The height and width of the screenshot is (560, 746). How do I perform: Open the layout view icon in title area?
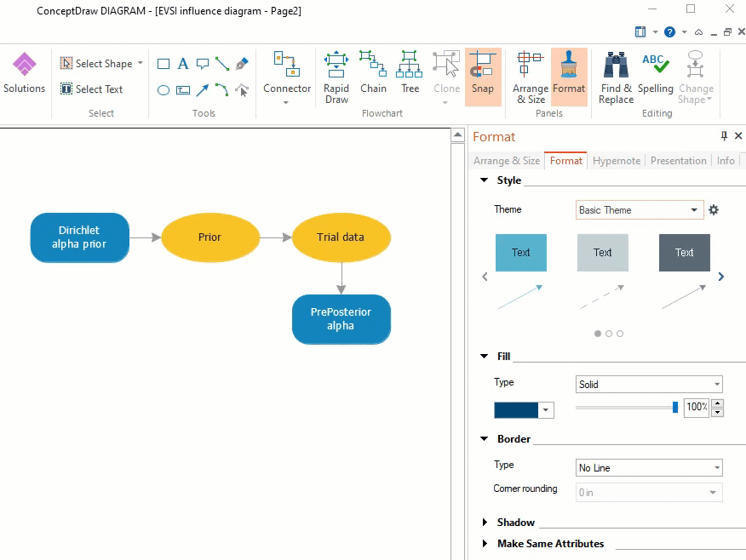point(640,31)
